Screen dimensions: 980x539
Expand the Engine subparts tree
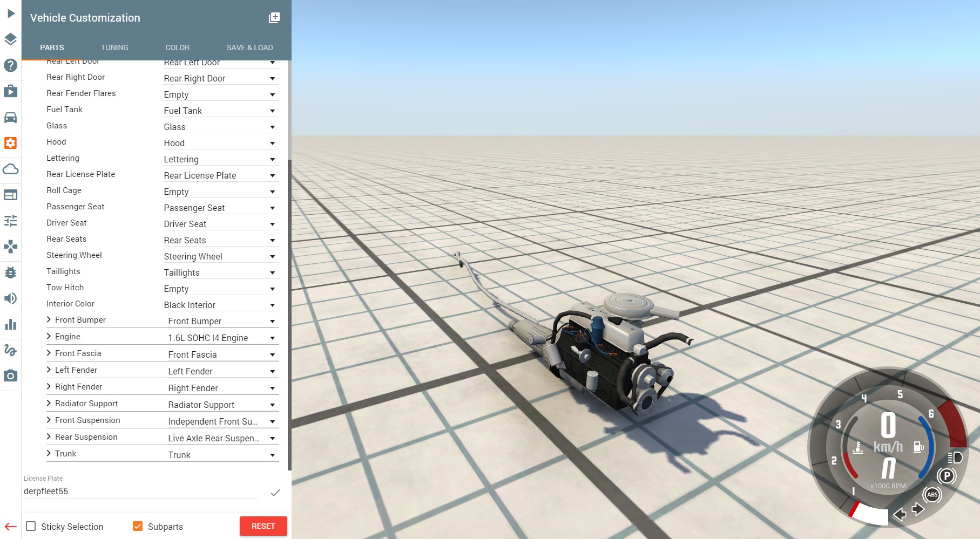[49, 336]
